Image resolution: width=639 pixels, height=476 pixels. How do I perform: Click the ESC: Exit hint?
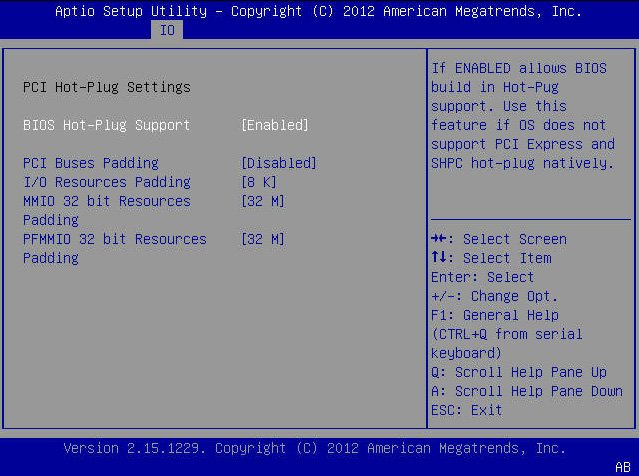point(467,410)
